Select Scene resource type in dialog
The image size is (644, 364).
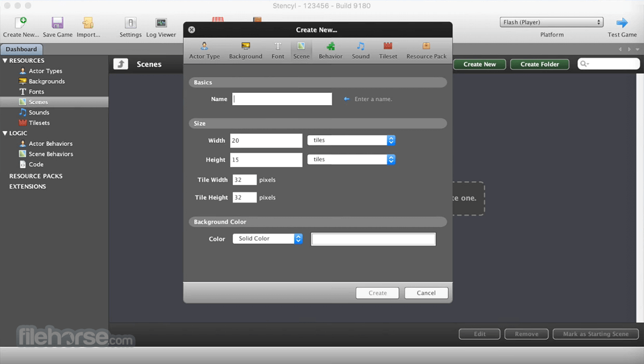302,50
